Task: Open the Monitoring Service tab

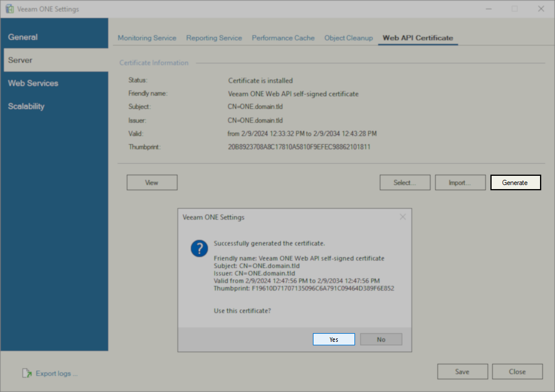Action: 147,38
